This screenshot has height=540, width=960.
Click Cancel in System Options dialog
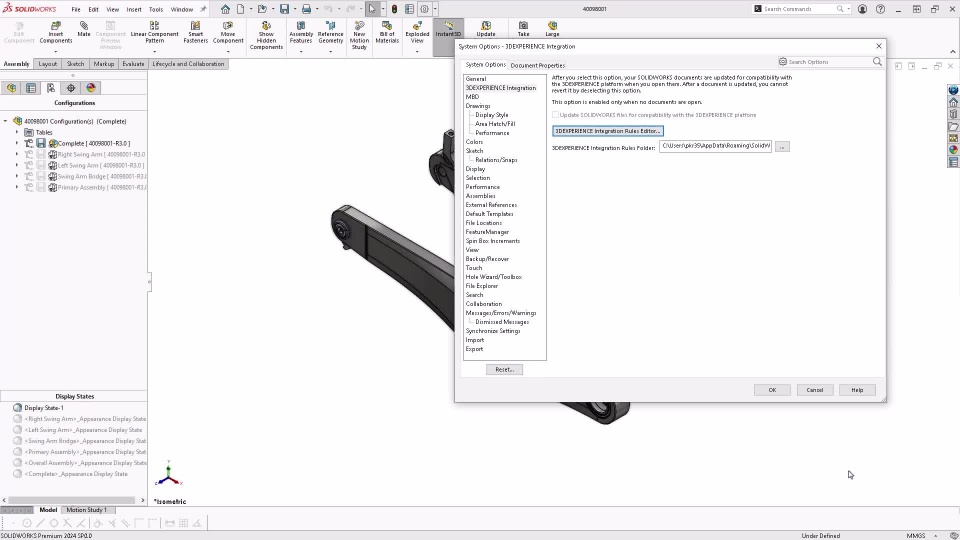[x=815, y=390]
